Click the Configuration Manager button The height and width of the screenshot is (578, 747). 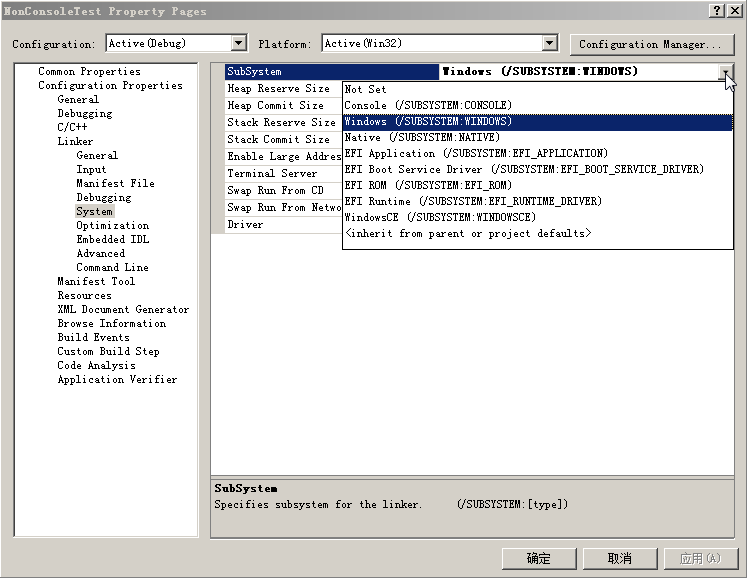click(651, 44)
